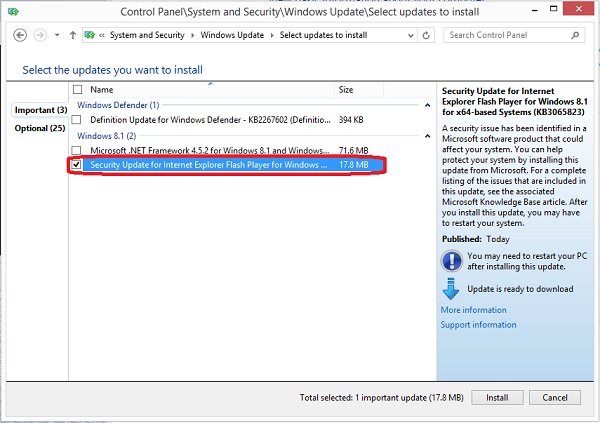Click the Install button
The height and width of the screenshot is (423, 600).
click(x=497, y=398)
